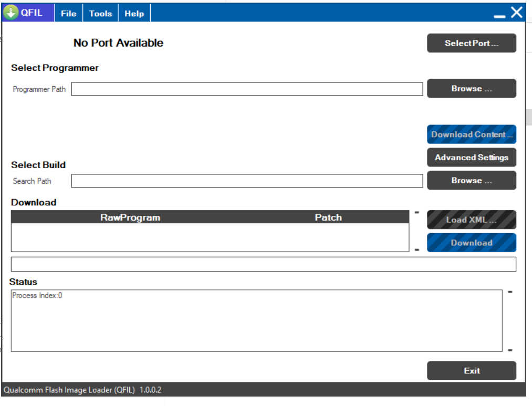Click the Exit button
Viewport: 532px width, 406px height.
[472, 371]
